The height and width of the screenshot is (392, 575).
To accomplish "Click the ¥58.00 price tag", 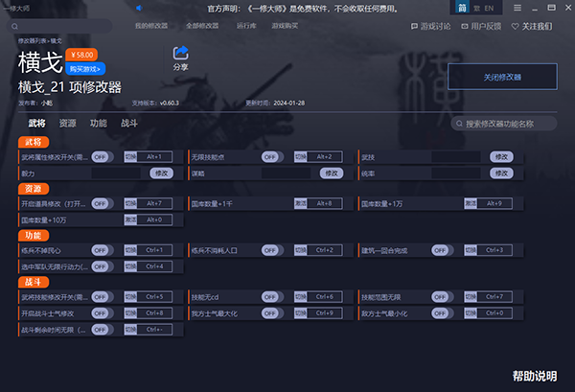I will tap(81, 55).
